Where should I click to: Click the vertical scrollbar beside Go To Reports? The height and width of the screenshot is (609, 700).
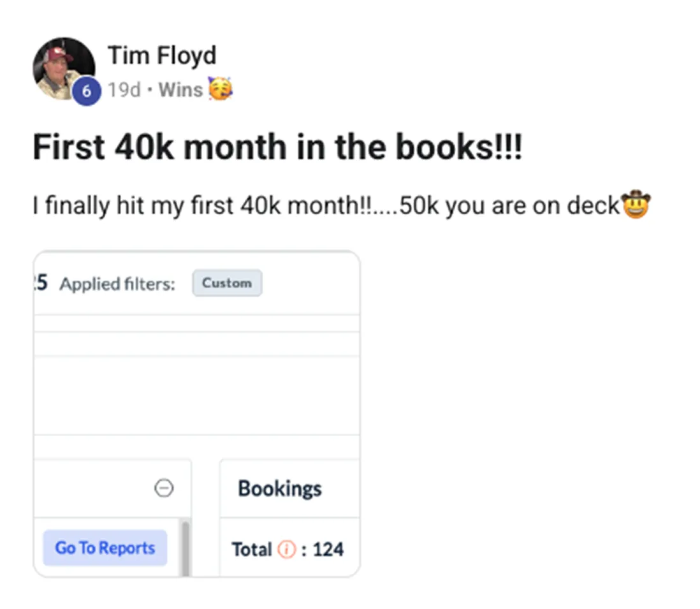186,548
